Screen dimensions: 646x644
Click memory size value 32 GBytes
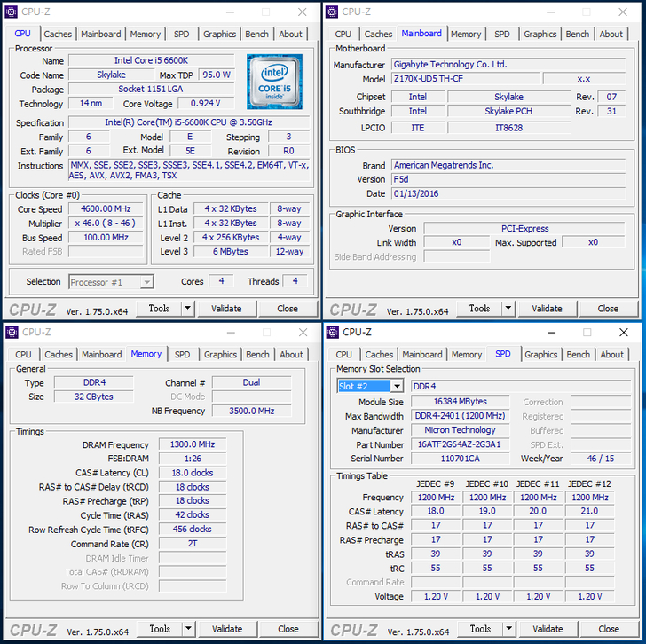tap(94, 397)
